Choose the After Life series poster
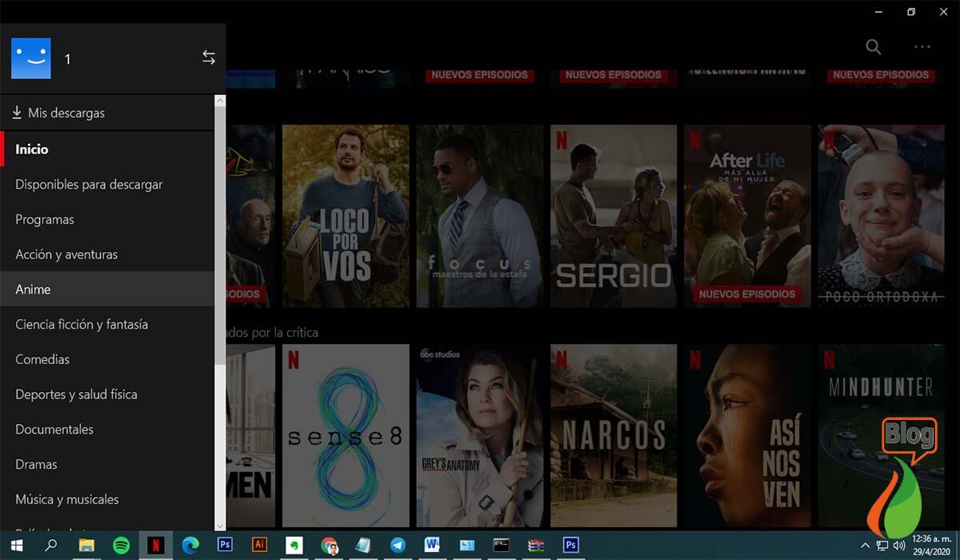The image size is (960, 560). coord(747,216)
